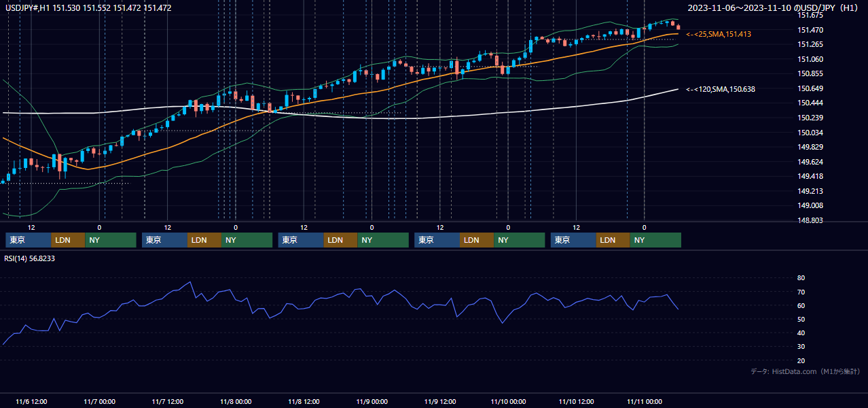Click RSI scale level 40
The width and height of the screenshot is (868, 408).
[x=801, y=333]
